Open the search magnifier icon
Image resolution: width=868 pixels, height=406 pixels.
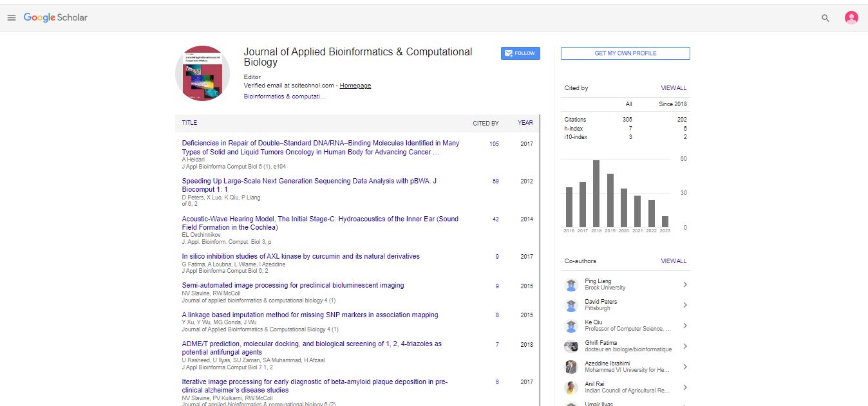click(826, 18)
